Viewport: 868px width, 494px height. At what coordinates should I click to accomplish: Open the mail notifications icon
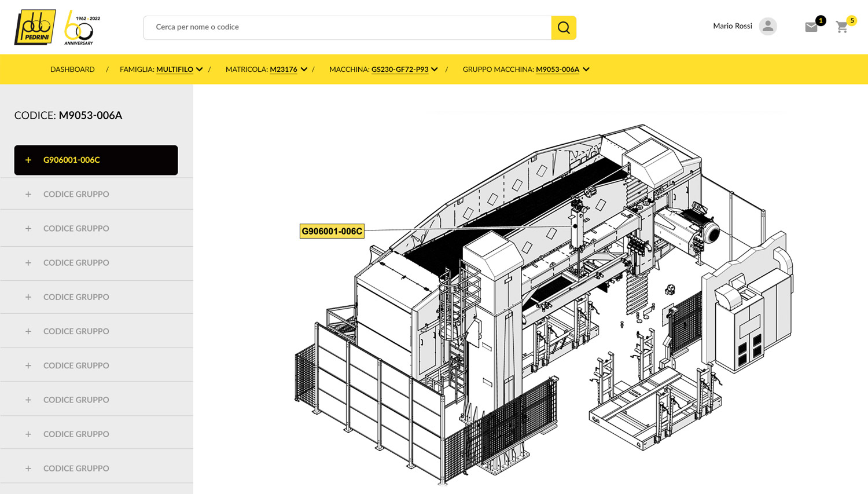tap(811, 27)
